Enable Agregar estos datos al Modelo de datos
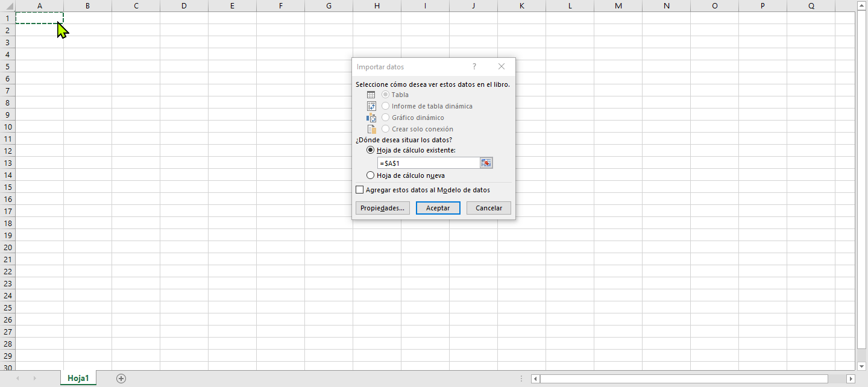The image size is (868, 387). coord(360,190)
